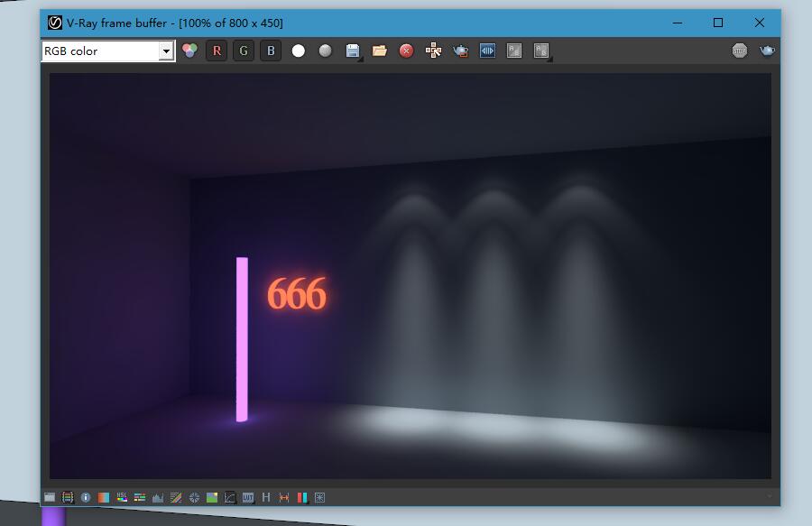Duplicate to MAX frame buffer icon
This screenshot has height=526, width=812.
pos(433,51)
